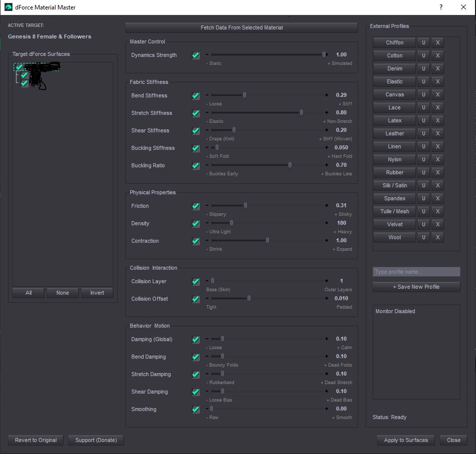This screenshot has width=476, height=454.
Task: Click + Save New Profile
Action: (416, 287)
